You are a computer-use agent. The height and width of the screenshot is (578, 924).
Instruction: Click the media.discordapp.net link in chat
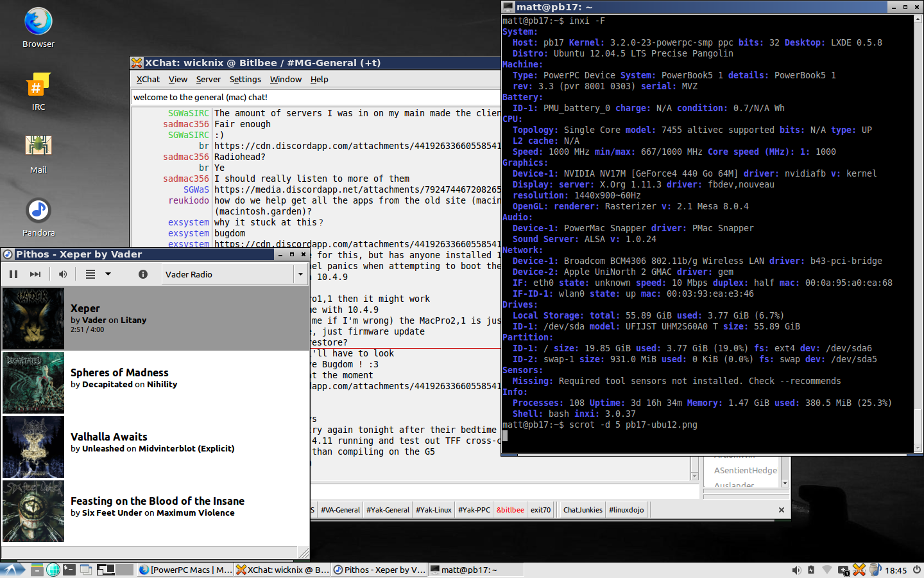point(357,189)
